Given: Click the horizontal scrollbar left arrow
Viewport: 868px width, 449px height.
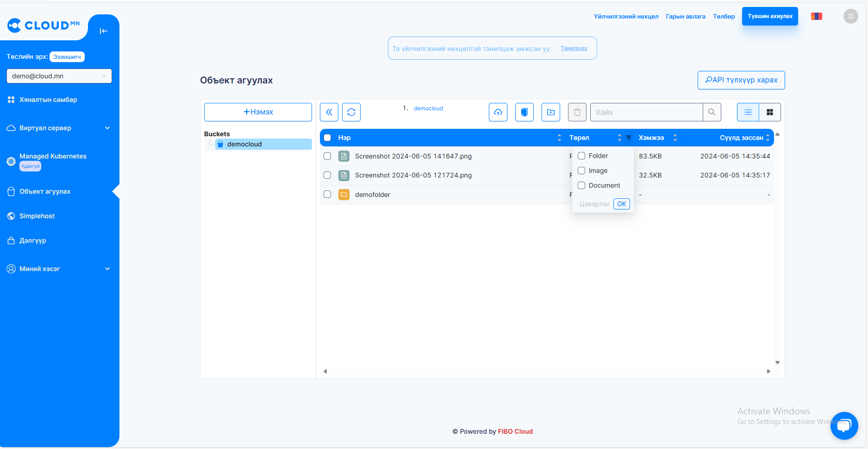Looking at the screenshot, I should point(325,371).
